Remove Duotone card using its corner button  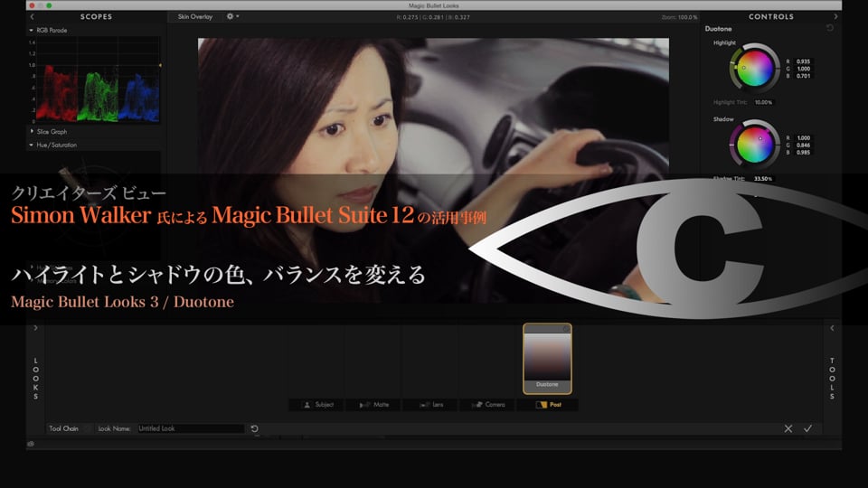click(x=566, y=329)
